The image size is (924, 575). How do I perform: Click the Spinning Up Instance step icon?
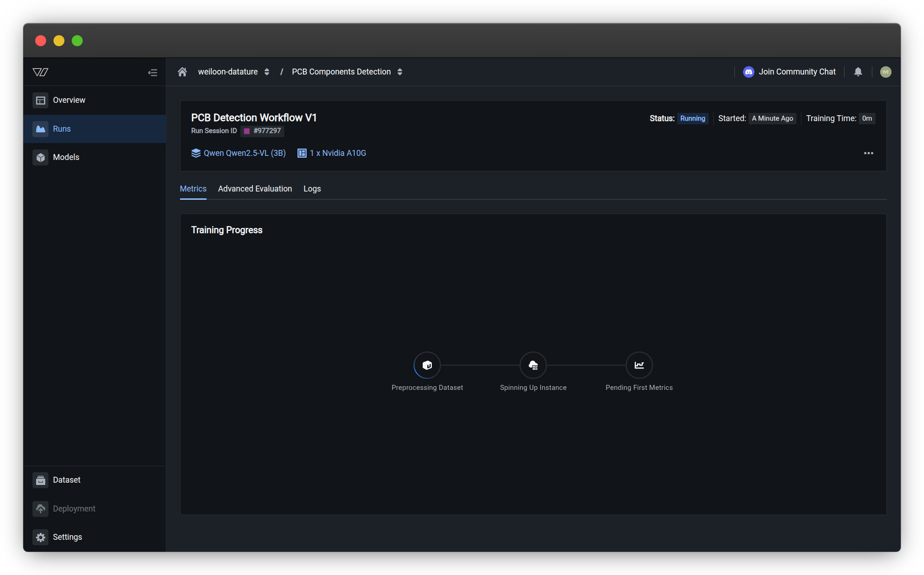tap(533, 365)
